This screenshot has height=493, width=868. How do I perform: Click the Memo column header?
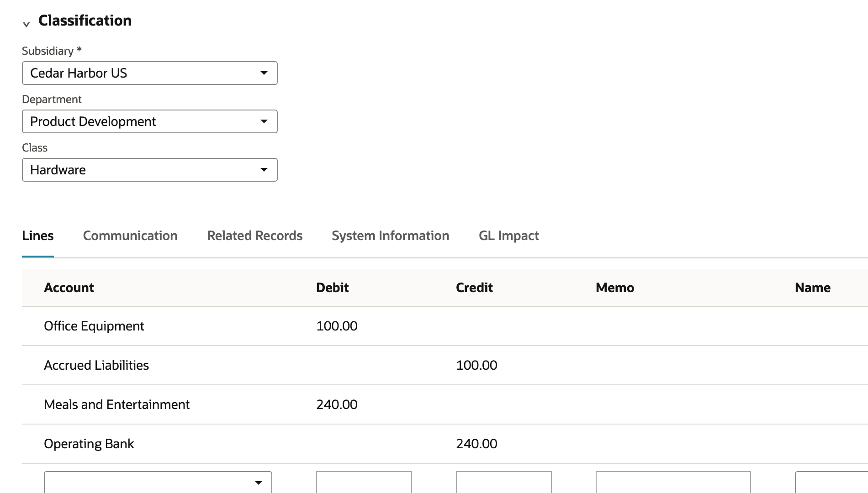[615, 288]
